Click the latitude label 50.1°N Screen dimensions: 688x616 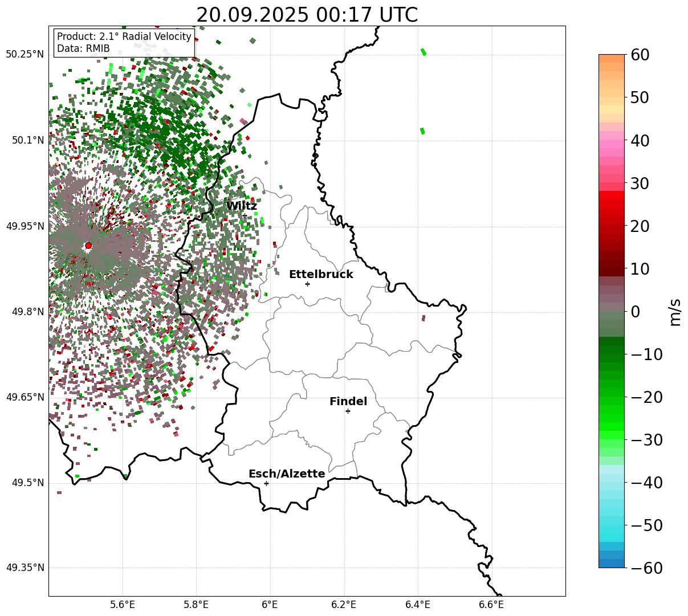pos(27,140)
